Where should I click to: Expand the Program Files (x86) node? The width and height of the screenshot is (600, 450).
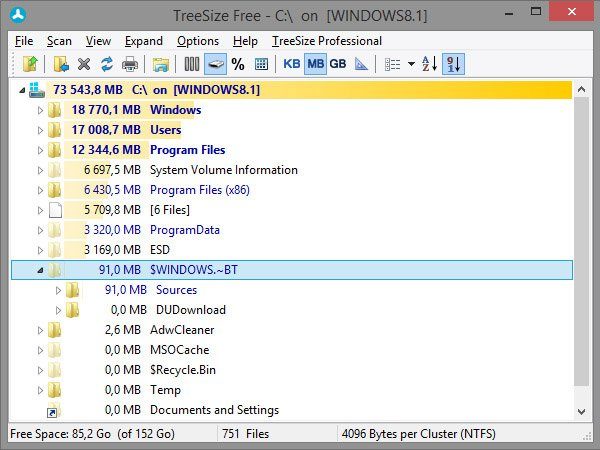(40, 190)
